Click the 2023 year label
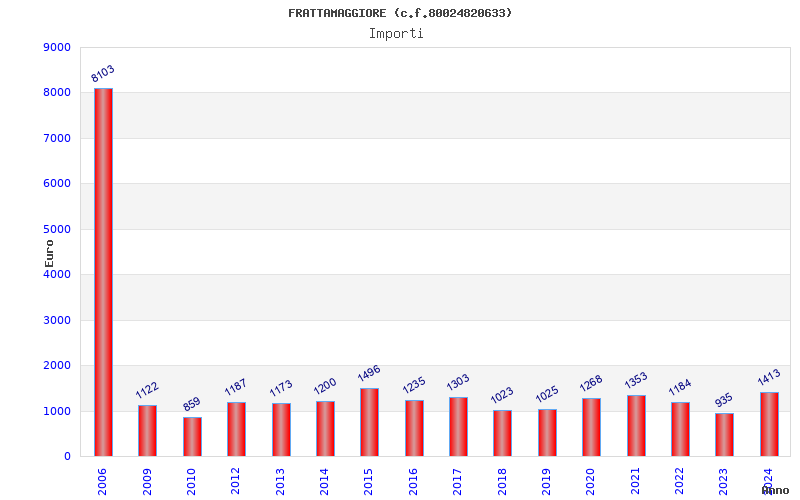 click(724, 482)
